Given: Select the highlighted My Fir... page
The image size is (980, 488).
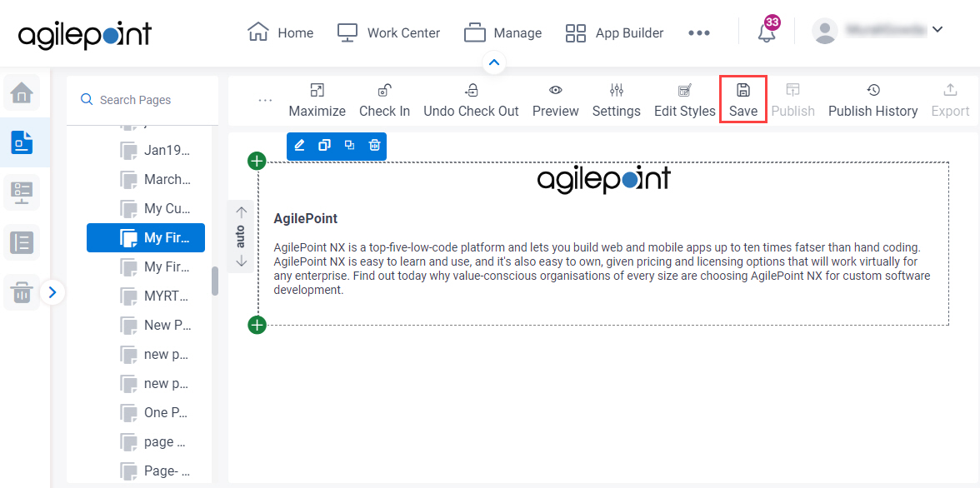Looking at the screenshot, I should [x=146, y=237].
